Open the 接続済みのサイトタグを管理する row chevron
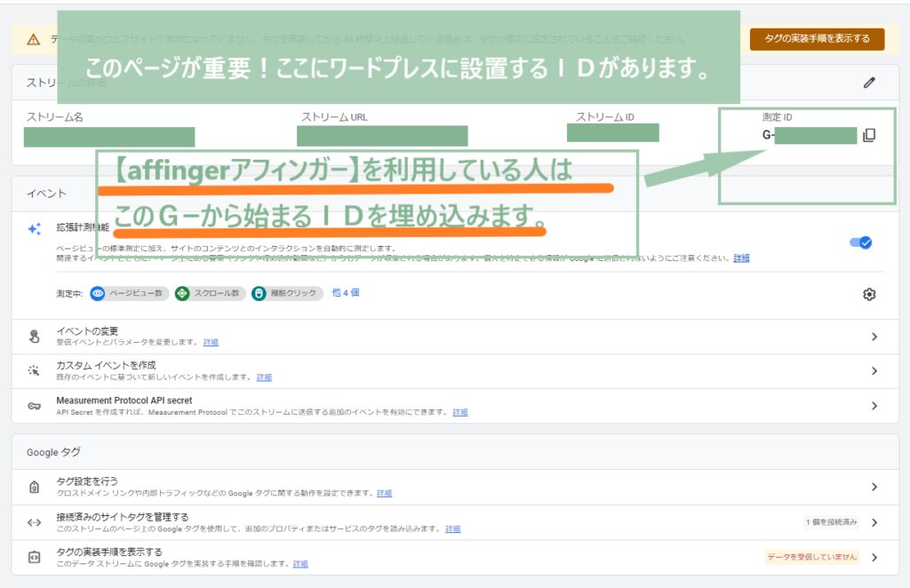 pyautogui.click(x=874, y=522)
